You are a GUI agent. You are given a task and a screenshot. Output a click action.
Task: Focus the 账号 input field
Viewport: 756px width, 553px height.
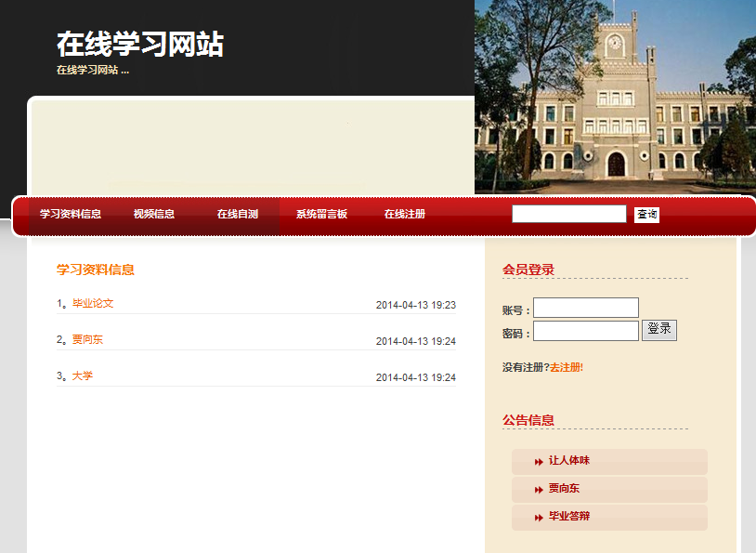point(586,308)
